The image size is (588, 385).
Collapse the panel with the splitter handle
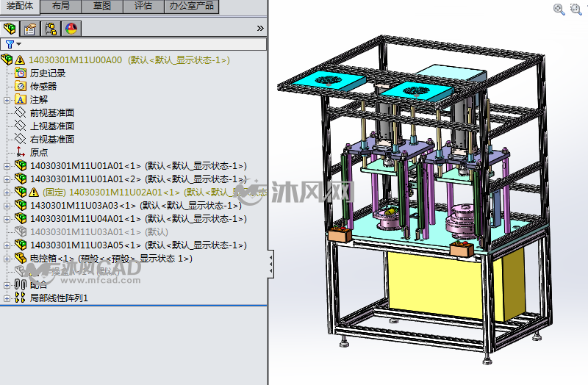(x=270, y=264)
